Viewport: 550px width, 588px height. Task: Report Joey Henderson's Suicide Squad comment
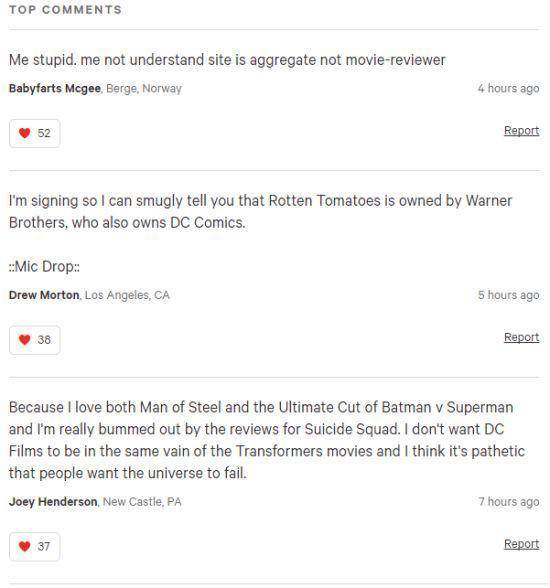(x=521, y=544)
